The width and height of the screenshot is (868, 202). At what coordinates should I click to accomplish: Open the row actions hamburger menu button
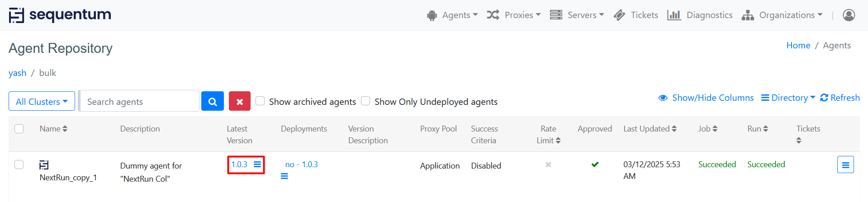(845, 165)
